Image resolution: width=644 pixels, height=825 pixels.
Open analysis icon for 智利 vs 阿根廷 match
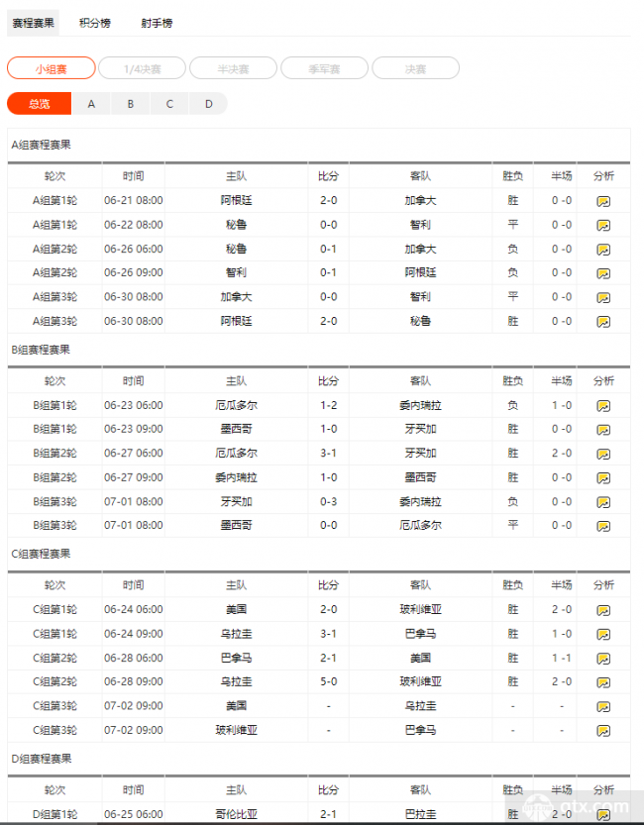coord(603,273)
